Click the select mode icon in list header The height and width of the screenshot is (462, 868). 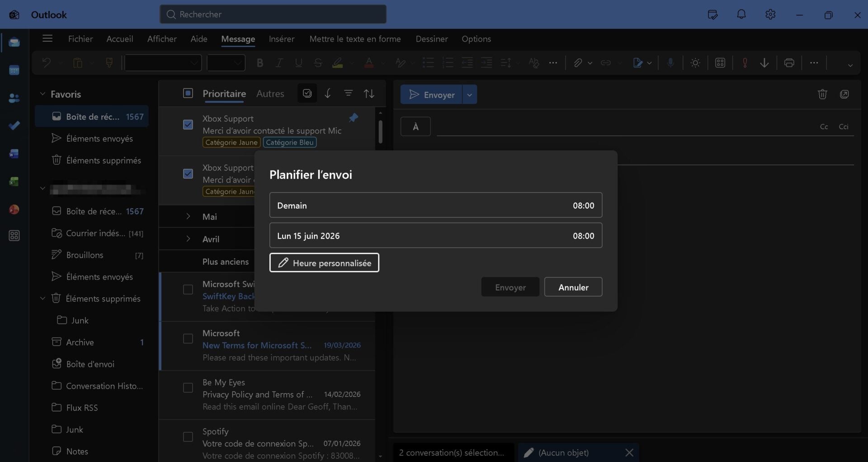307,93
